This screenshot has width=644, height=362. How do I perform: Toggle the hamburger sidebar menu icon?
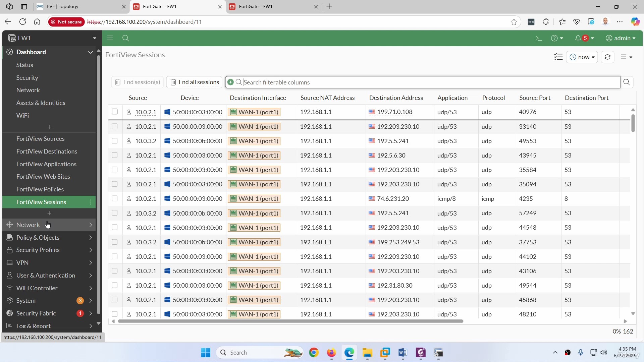pyautogui.click(x=110, y=38)
